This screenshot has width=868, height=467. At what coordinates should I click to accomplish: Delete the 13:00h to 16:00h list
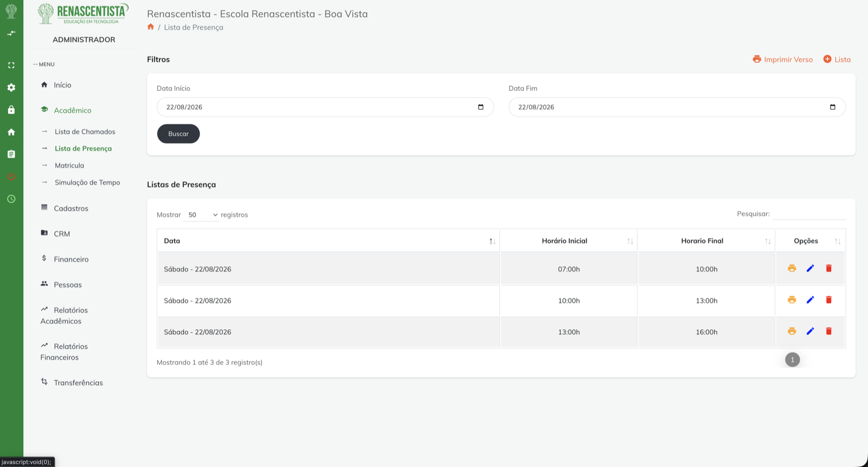(829, 331)
